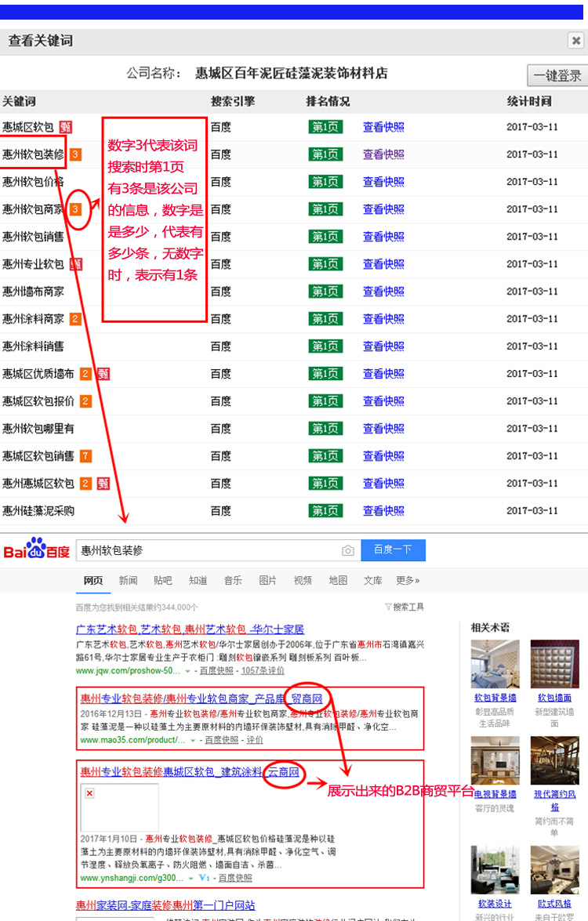
Task: Close the 查看关键词 dialog
Action: (575, 41)
